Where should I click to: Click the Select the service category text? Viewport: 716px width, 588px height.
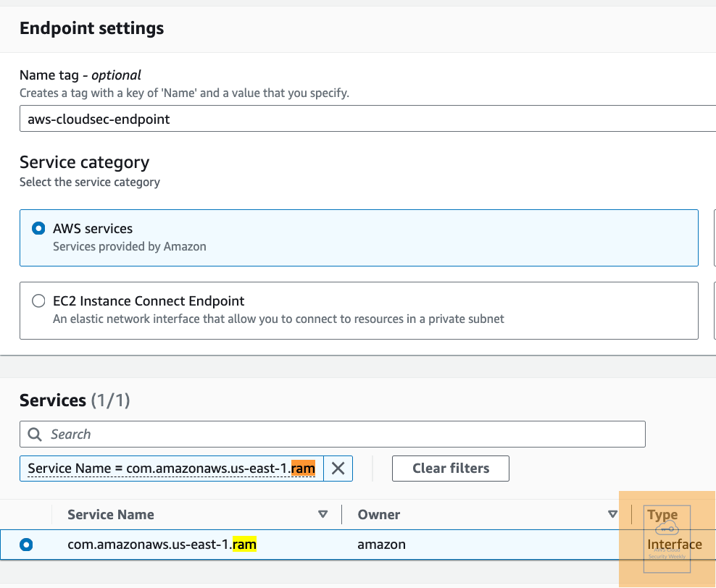point(90,182)
